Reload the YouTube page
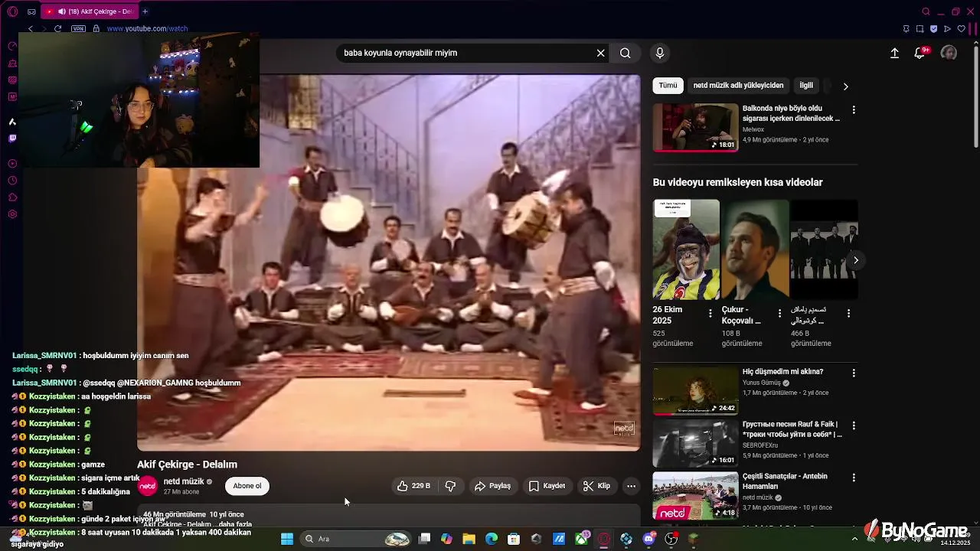Image resolution: width=980 pixels, height=551 pixels. [x=57, y=29]
